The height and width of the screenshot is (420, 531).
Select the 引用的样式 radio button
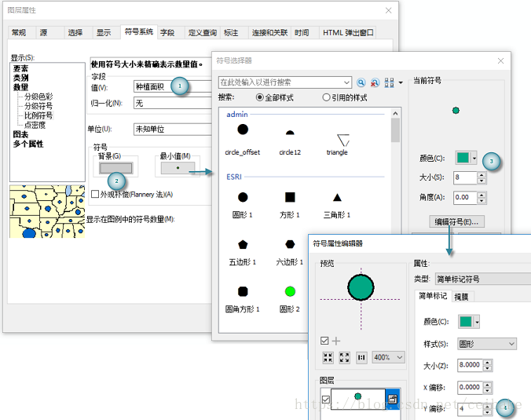[x=326, y=97]
